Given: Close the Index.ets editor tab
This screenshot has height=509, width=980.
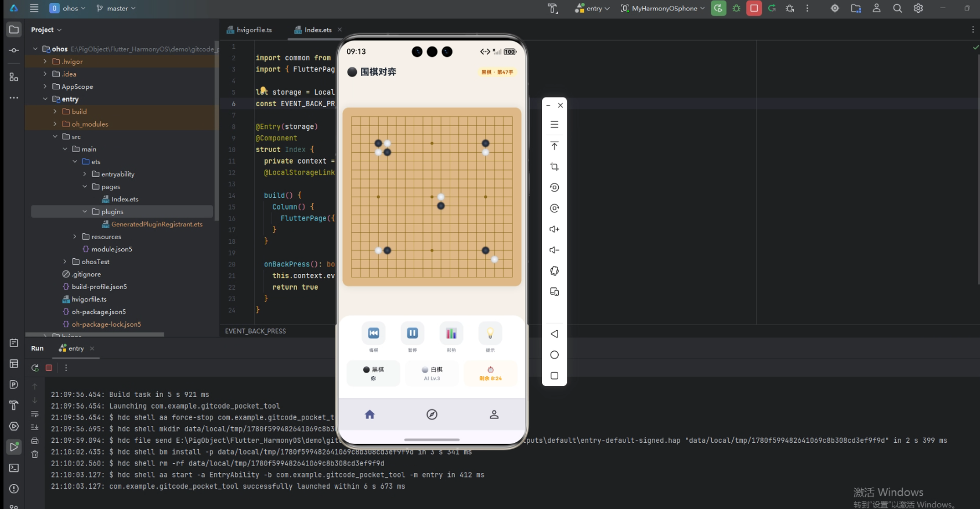Looking at the screenshot, I should pyautogui.click(x=339, y=30).
